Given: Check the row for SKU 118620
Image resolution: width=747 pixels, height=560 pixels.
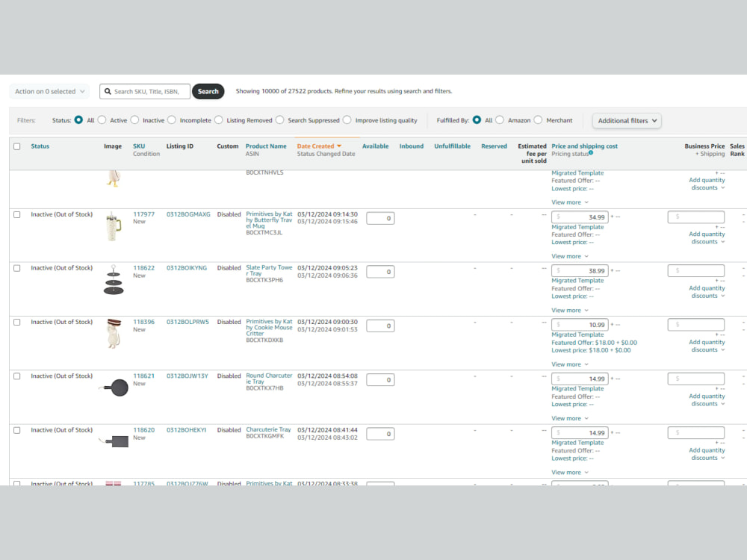Looking at the screenshot, I should point(17,431).
